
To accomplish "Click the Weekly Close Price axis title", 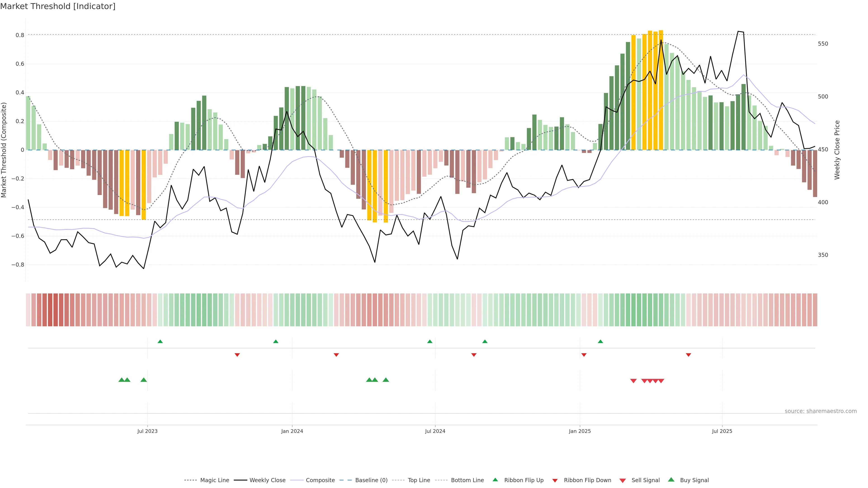I will pyautogui.click(x=837, y=150).
